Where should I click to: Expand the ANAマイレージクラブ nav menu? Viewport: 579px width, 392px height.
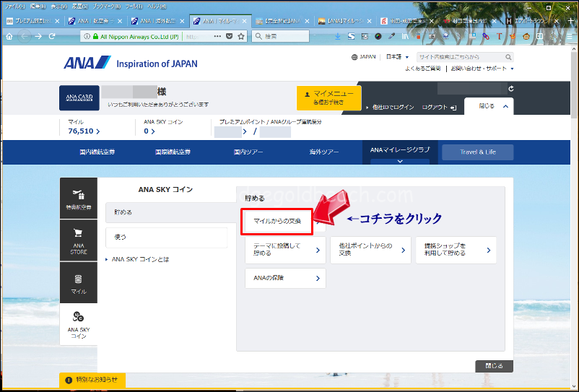[400, 152]
